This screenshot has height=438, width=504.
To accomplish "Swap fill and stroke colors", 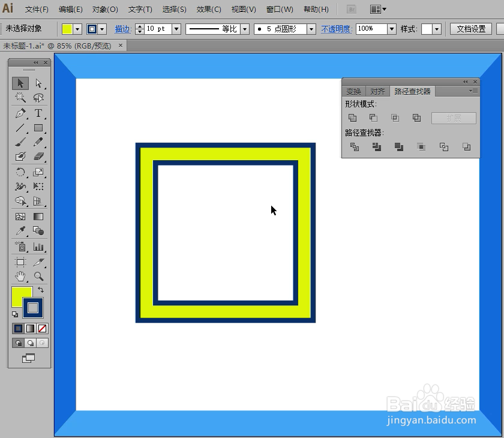I will (x=41, y=290).
